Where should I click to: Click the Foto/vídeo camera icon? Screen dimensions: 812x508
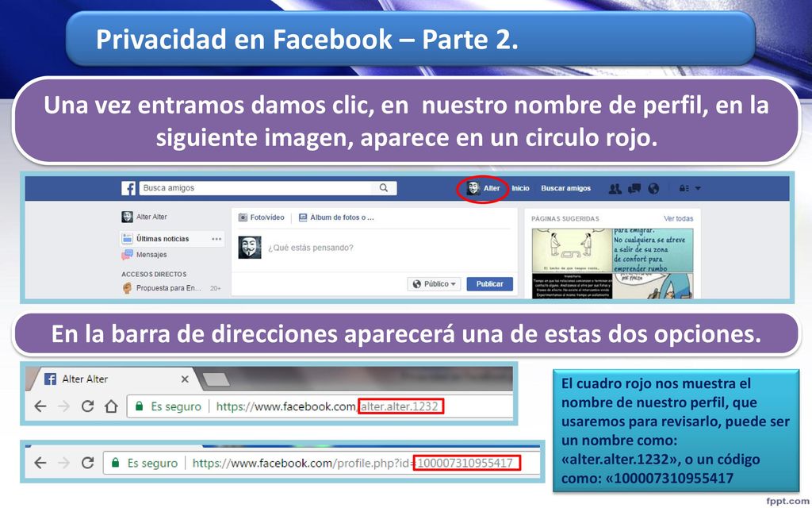coord(243,217)
